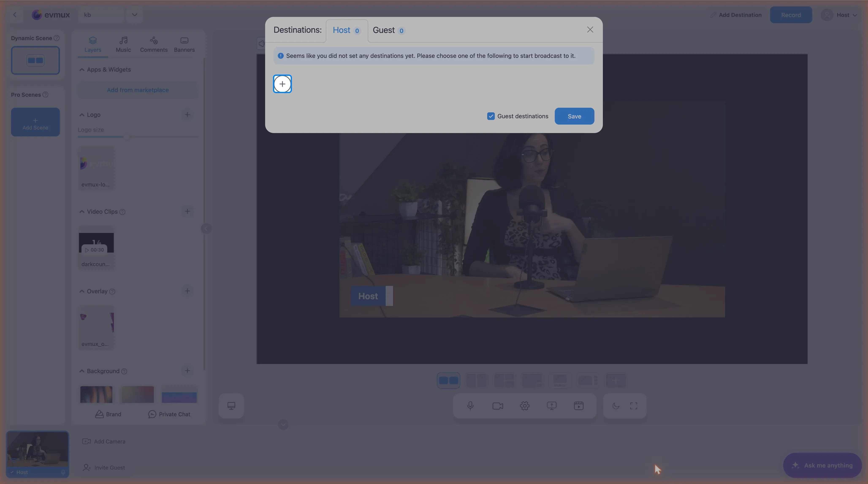
Task: Pick the grey-red gradient background
Action: [x=138, y=394]
